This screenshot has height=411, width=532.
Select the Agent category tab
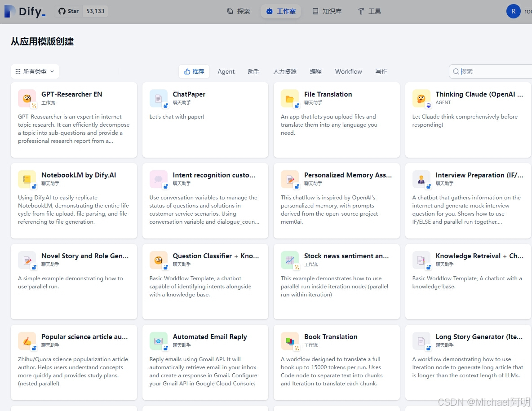(226, 71)
